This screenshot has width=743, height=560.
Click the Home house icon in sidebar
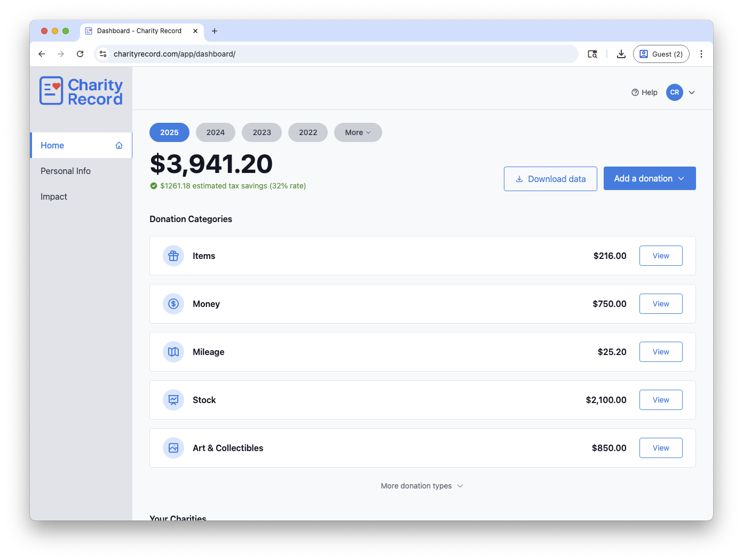pos(118,145)
